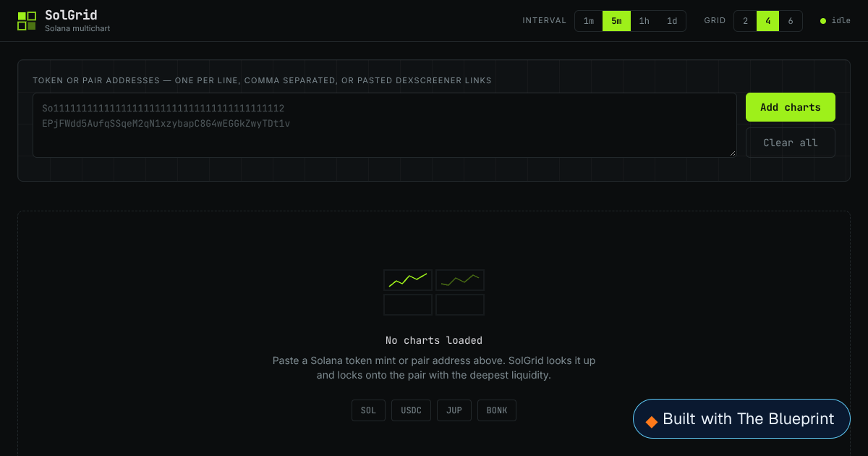Viewport: 868px width, 456px height.
Task: Select grid size 4
Action: coord(768,21)
